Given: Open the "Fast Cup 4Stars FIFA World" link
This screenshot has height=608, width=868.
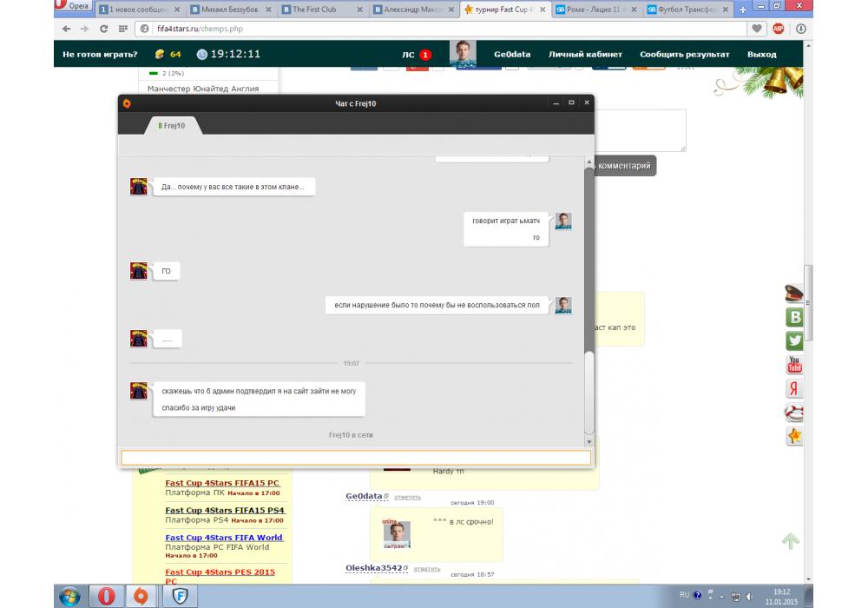Looking at the screenshot, I should click(x=224, y=538).
